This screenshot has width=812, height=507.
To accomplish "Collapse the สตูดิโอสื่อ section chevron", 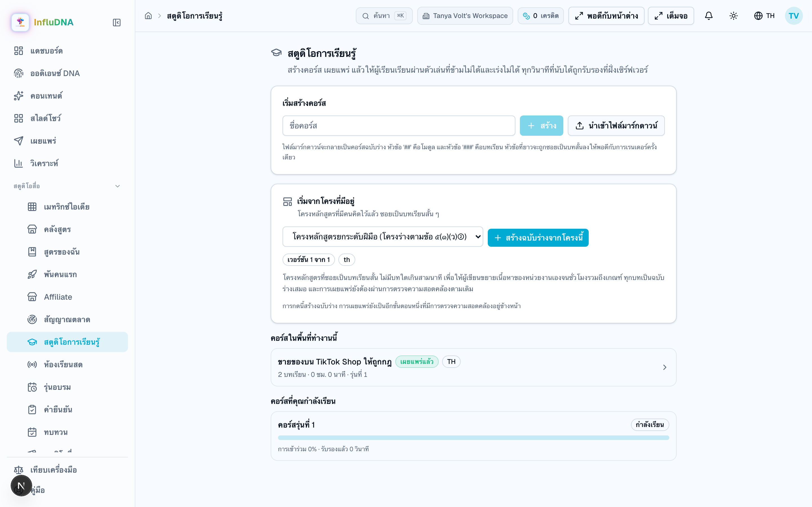I will click(118, 186).
